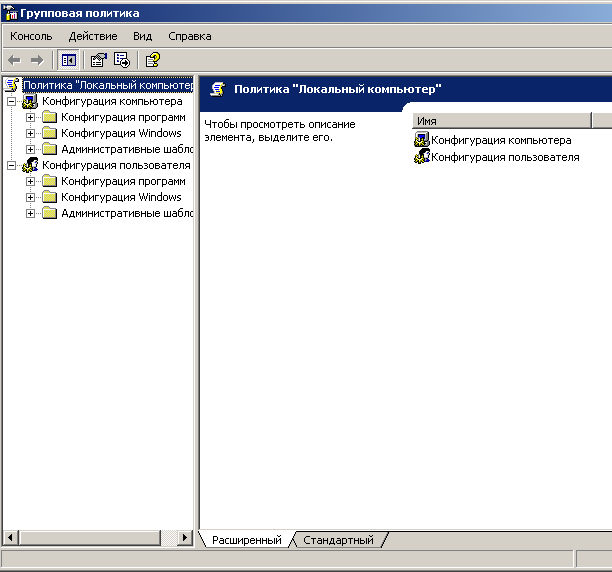Image resolution: width=612 pixels, height=572 pixels.
Task: Open Help from the question mark icon
Action: (x=152, y=60)
